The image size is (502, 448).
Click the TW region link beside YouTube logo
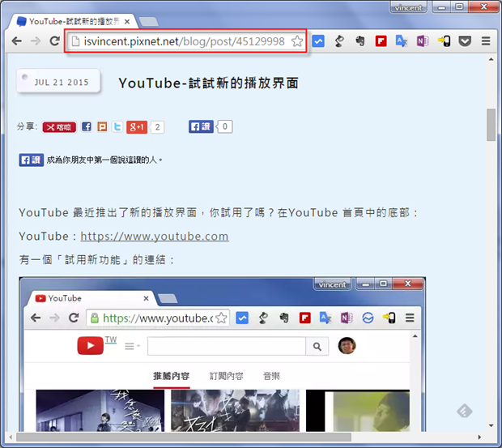tap(111, 339)
